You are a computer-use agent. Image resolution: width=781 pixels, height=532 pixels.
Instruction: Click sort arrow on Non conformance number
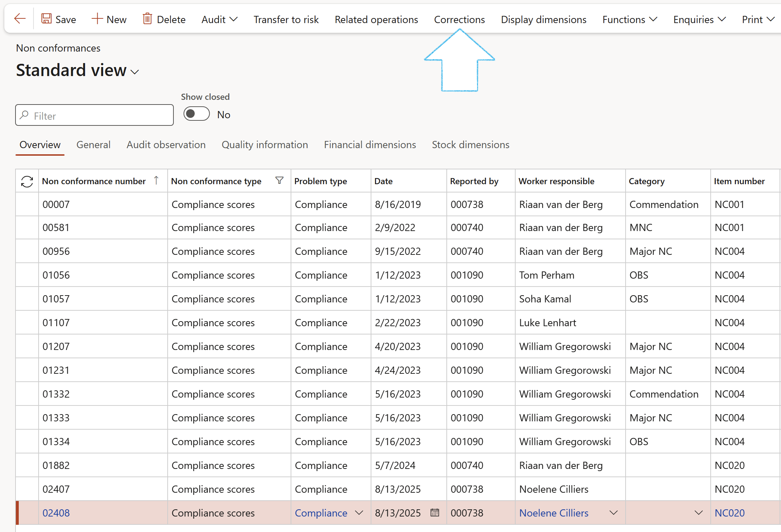click(x=156, y=180)
